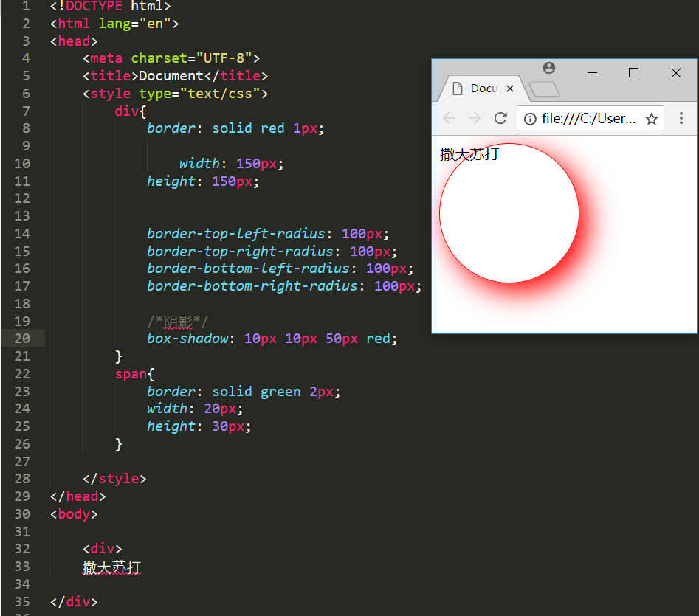Image resolution: width=699 pixels, height=616 pixels.
Task: Click the border-top-left-radius property
Action: [x=236, y=233]
